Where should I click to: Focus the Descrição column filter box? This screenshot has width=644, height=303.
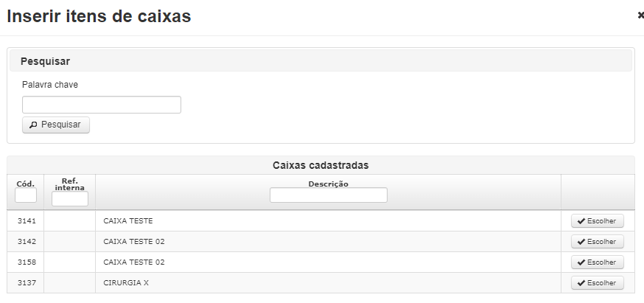329,195
